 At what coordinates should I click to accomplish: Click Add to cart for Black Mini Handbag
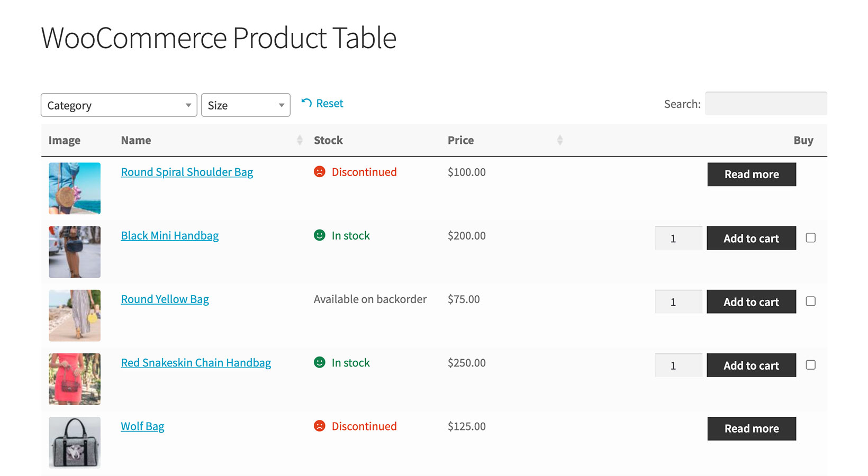coord(751,238)
